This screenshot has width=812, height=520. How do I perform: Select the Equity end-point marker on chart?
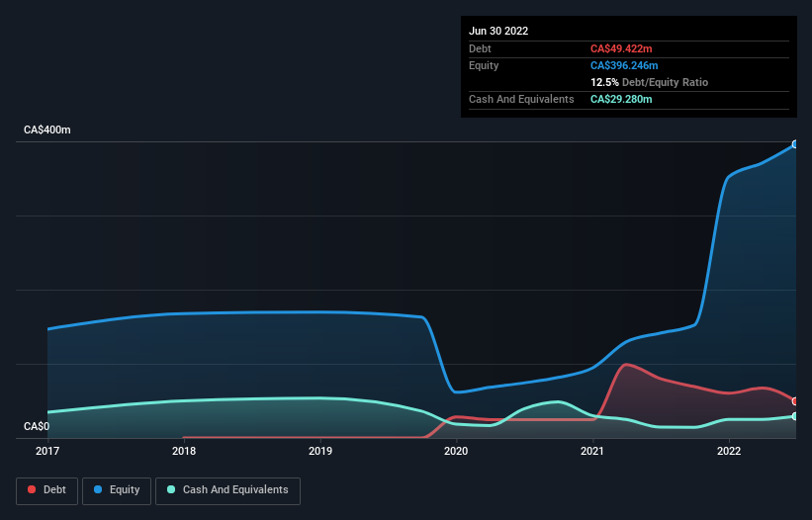[x=795, y=144]
